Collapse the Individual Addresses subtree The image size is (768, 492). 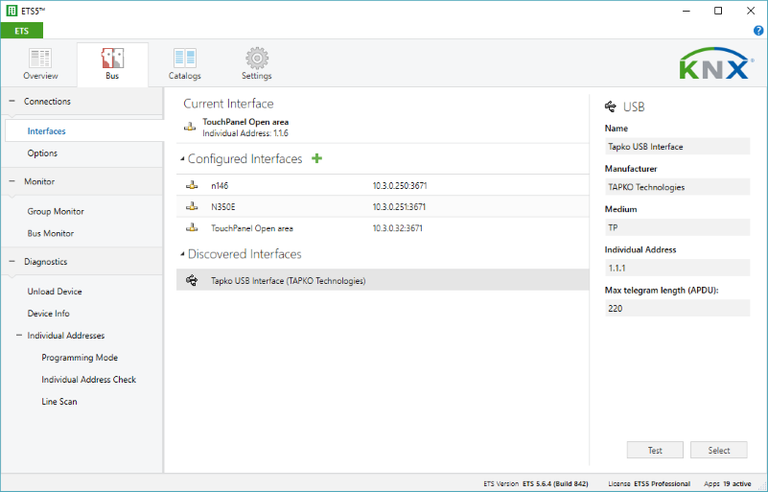coord(19,335)
